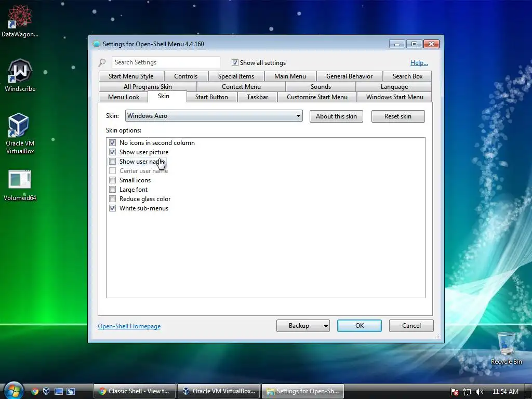Minimize the Open-Shell settings window

point(397,44)
